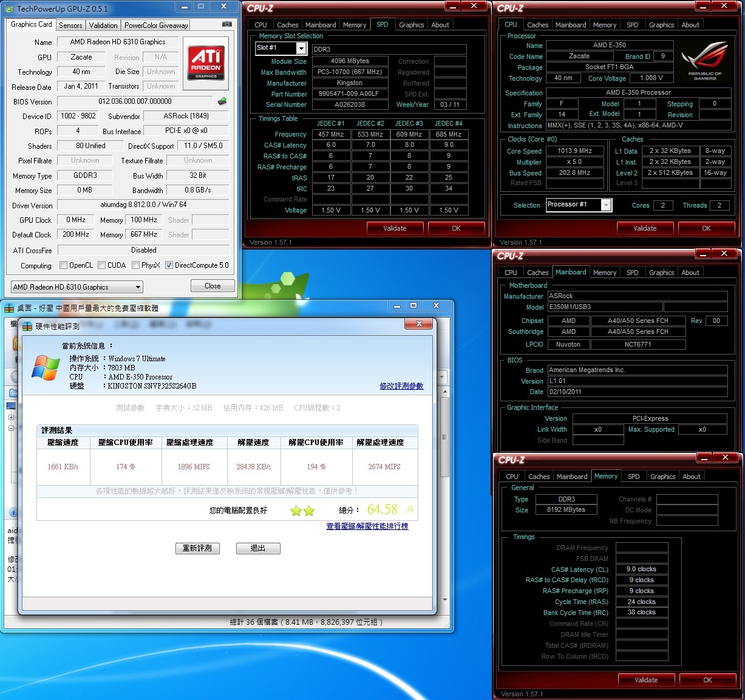Open About tab in CPU-Z SPD window
The width and height of the screenshot is (745, 700).
tap(440, 25)
